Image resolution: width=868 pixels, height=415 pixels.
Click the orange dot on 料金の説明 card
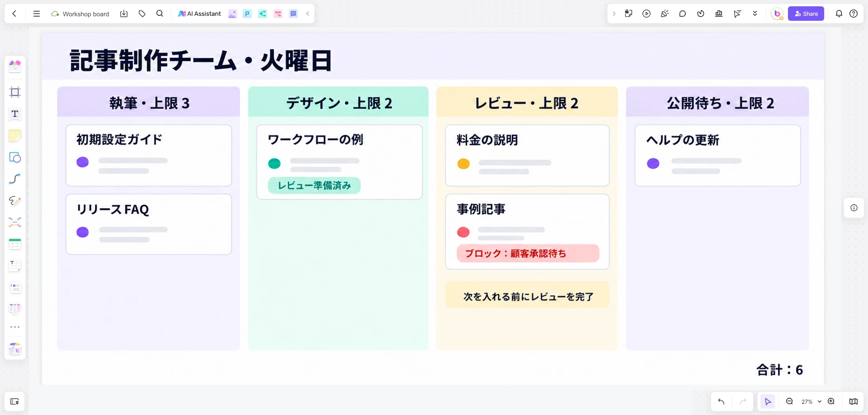point(463,164)
